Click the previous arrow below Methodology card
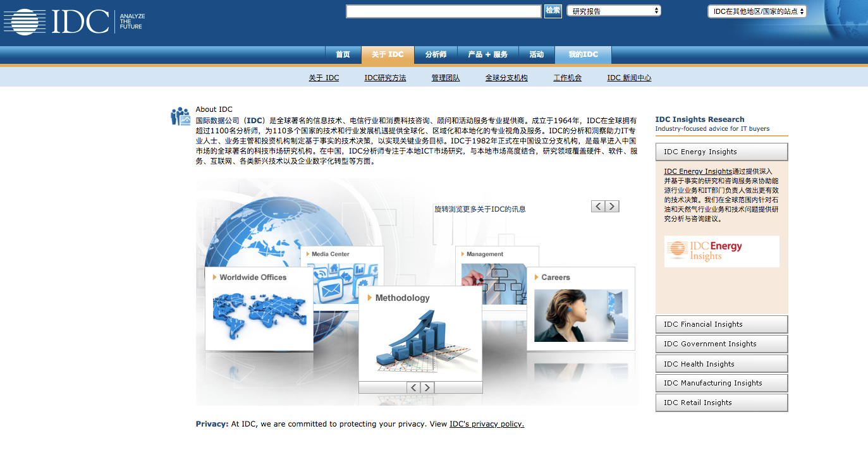The image size is (868, 455). point(413,387)
